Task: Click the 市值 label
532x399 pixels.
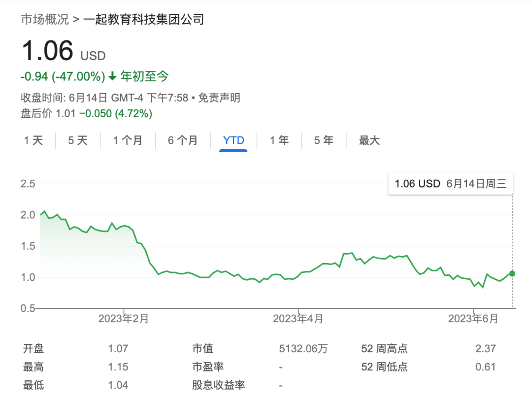Action: point(202,348)
